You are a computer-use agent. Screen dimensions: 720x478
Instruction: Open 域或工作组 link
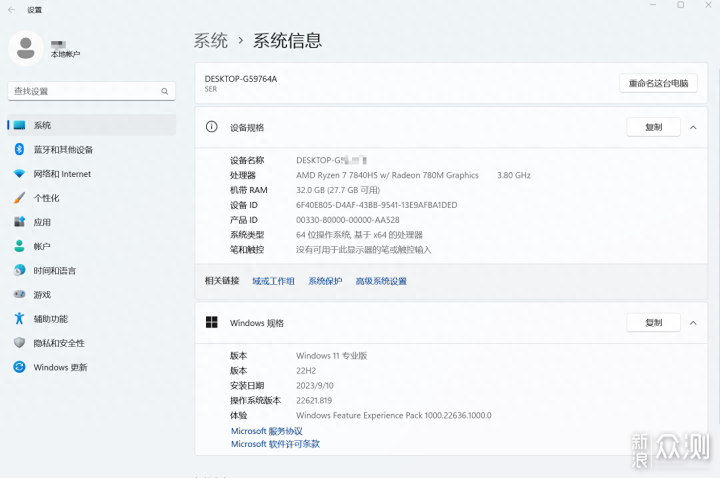click(x=273, y=281)
